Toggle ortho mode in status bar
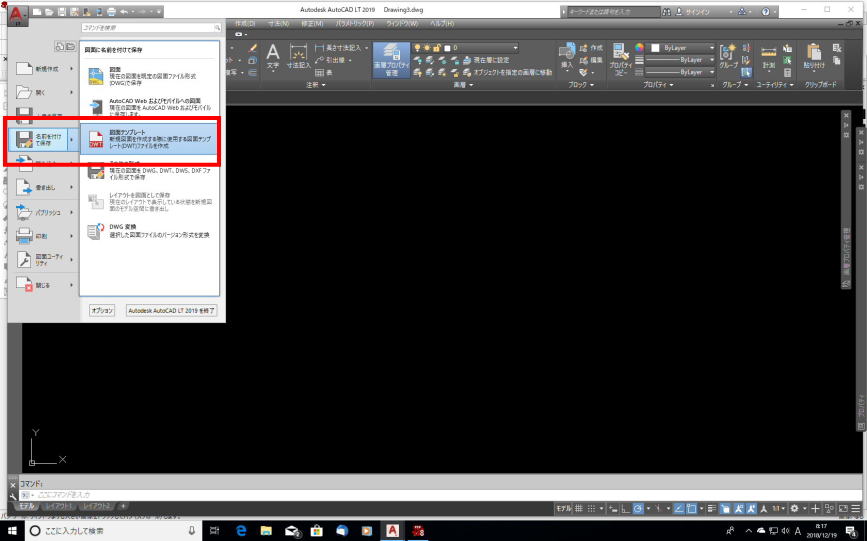Image resolution: width=867 pixels, height=541 pixels. point(625,508)
